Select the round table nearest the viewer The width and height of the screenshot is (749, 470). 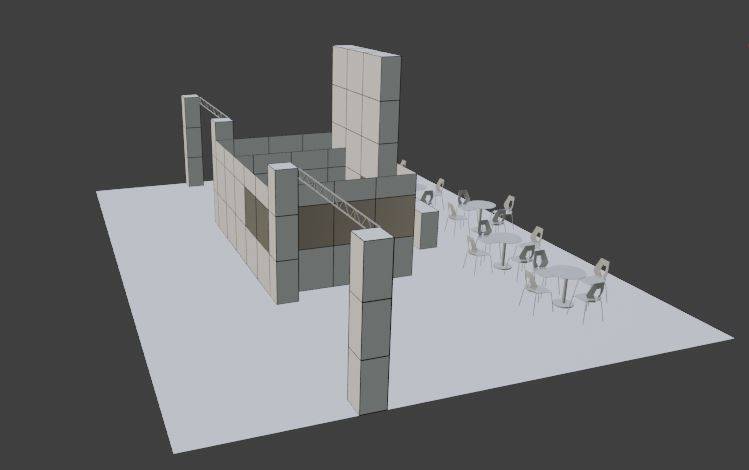[562, 273]
